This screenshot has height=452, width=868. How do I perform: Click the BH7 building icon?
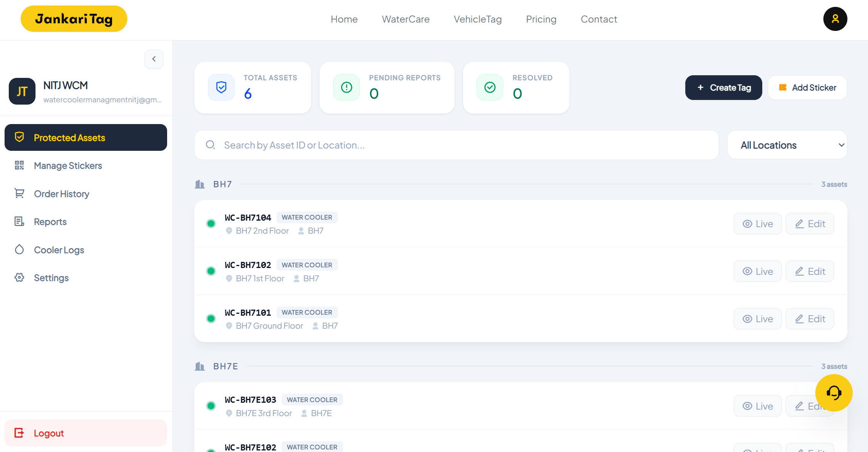point(200,184)
